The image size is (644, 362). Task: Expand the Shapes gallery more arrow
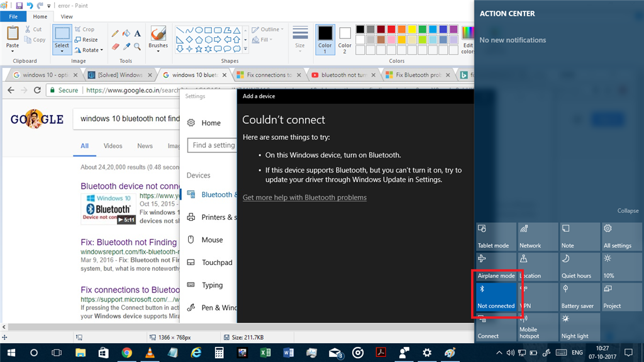[246, 48]
